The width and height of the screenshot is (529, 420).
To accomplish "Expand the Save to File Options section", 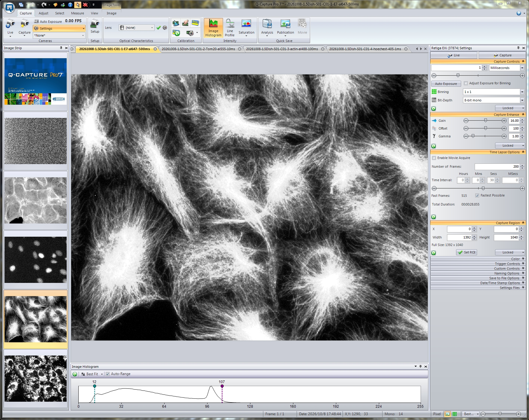I will pos(478,278).
